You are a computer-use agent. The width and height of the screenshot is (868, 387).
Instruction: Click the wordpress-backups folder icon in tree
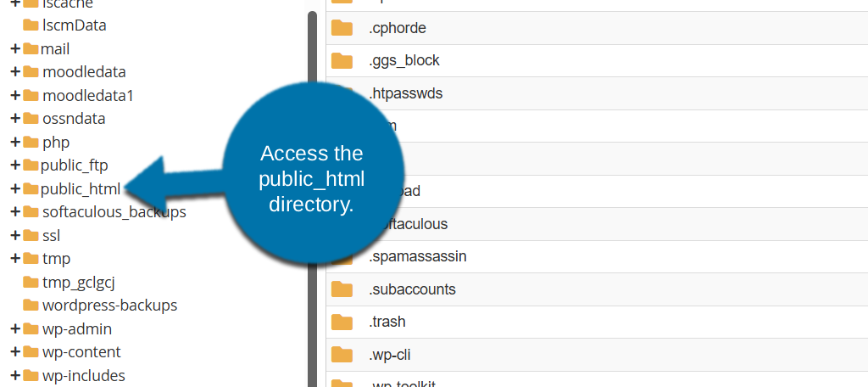31,306
